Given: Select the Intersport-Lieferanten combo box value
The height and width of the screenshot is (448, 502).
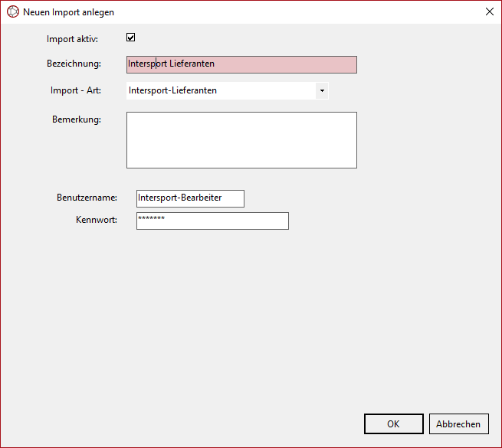Looking at the screenshot, I should (x=221, y=91).
